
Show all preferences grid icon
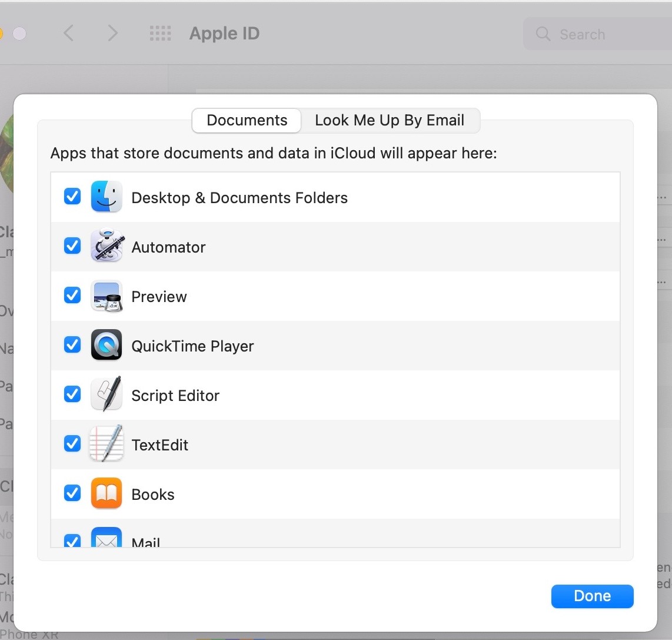(160, 33)
